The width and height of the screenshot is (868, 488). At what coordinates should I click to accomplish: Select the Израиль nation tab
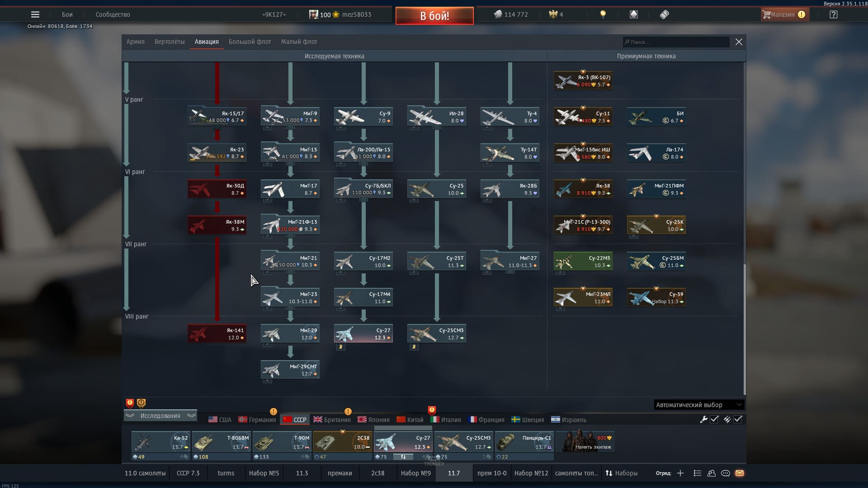569,420
